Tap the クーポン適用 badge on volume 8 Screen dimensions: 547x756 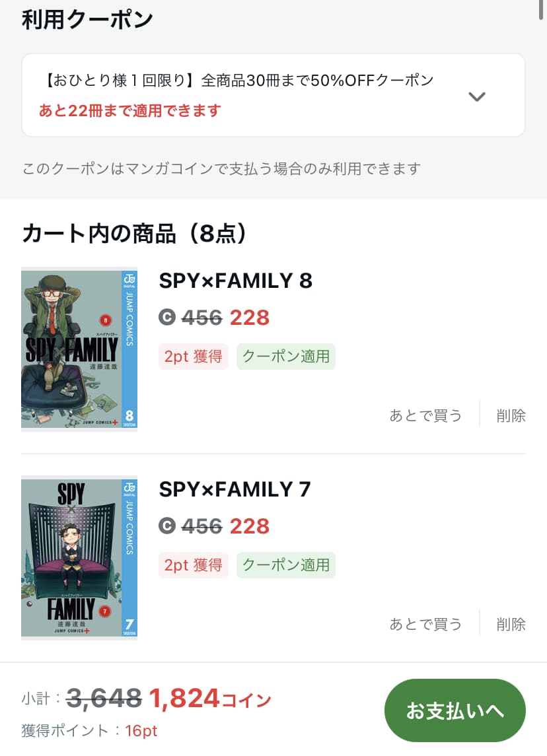(285, 357)
